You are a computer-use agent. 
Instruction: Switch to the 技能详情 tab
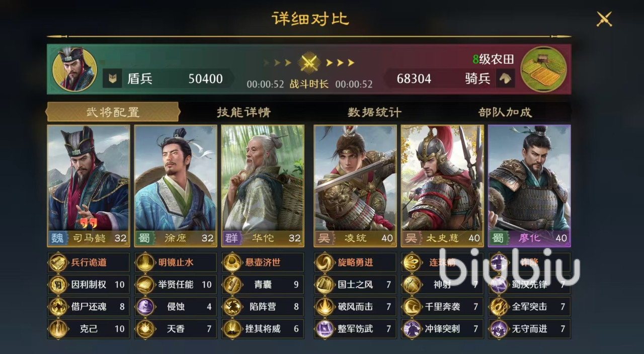tap(244, 112)
